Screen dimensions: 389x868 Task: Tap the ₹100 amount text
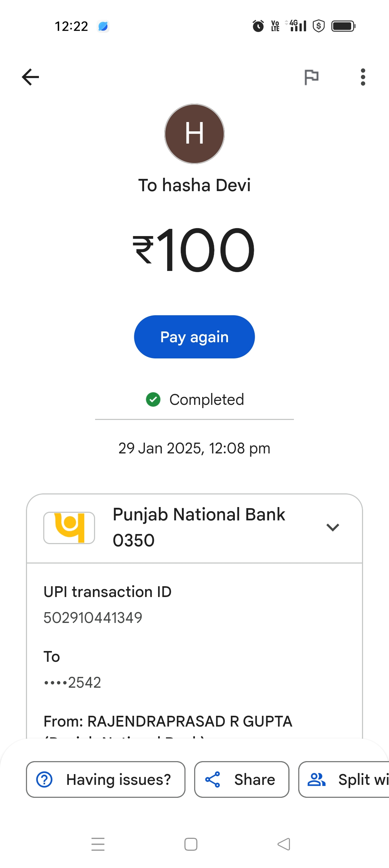click(194, 250)
